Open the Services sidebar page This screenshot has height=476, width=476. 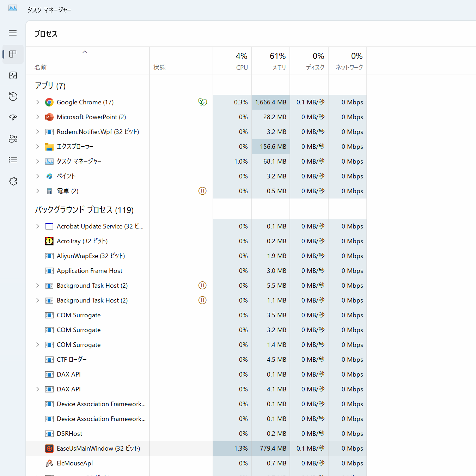pos(13,181)
